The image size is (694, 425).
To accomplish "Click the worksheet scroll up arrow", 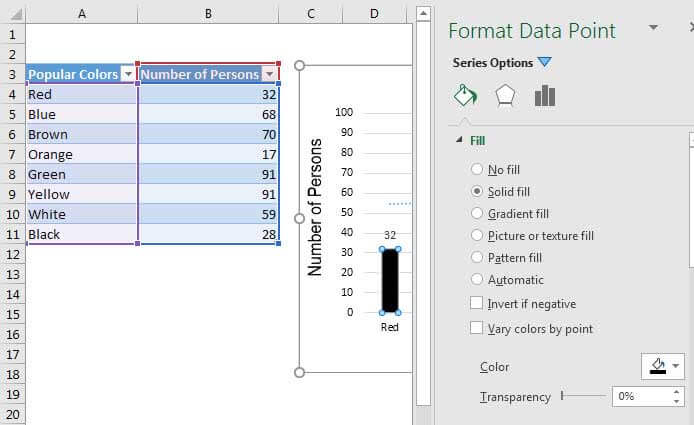I will click(x=423, y=13).
